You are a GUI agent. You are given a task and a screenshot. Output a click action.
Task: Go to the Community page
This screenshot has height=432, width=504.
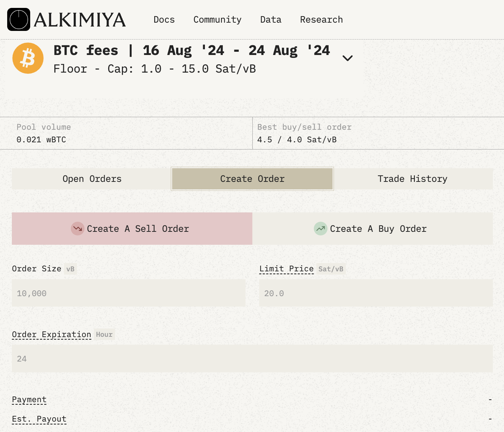[217, 20]
